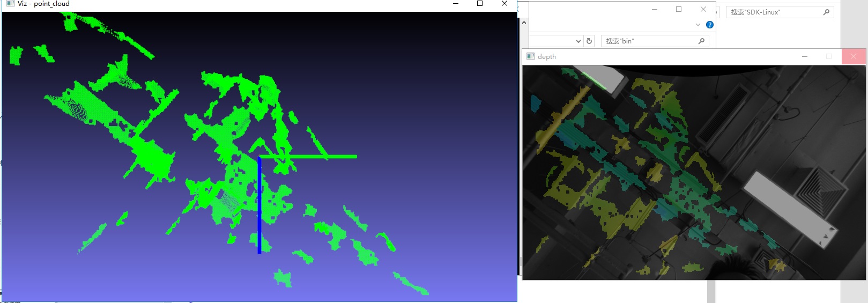Click the Viz point_cloud title bar text
Screen dimensions: 868x303
pos(43,4)
